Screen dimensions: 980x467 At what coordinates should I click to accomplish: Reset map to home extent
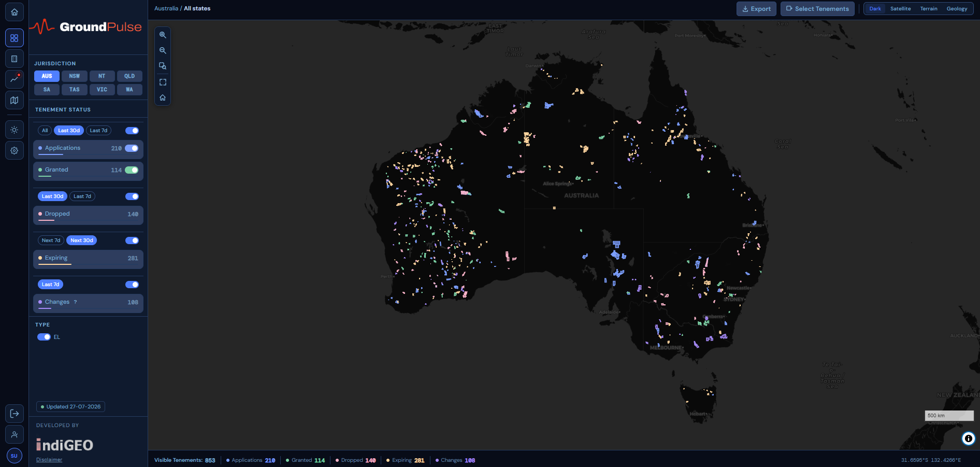[x=163, y=97]
